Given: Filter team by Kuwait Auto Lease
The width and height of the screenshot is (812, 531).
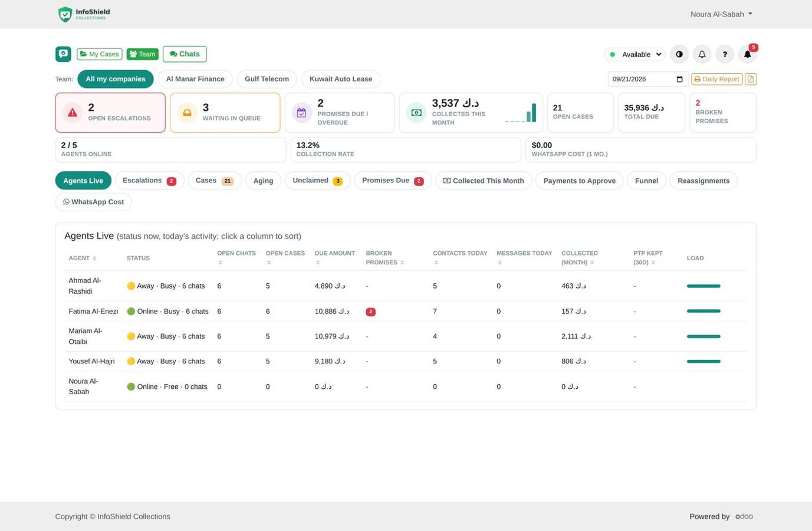Looking at the screenshot, I should (341, 79).
